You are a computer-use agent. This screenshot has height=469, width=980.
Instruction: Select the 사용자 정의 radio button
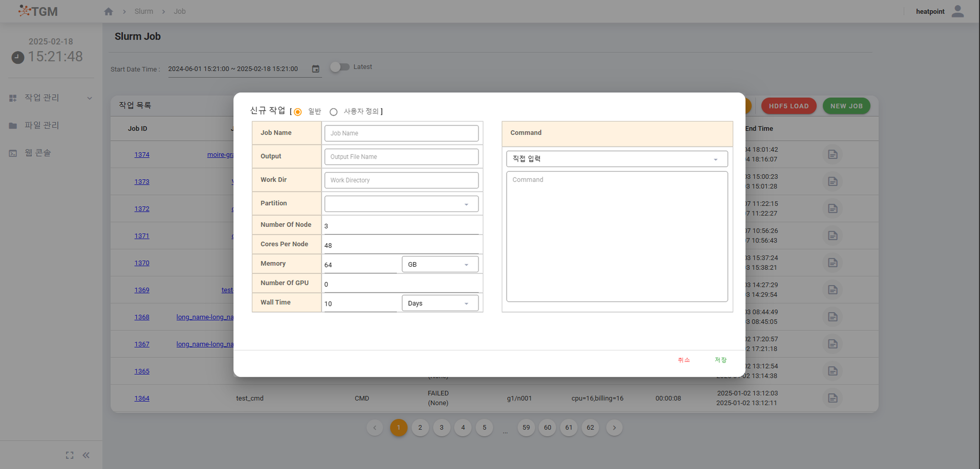point(334,112)
